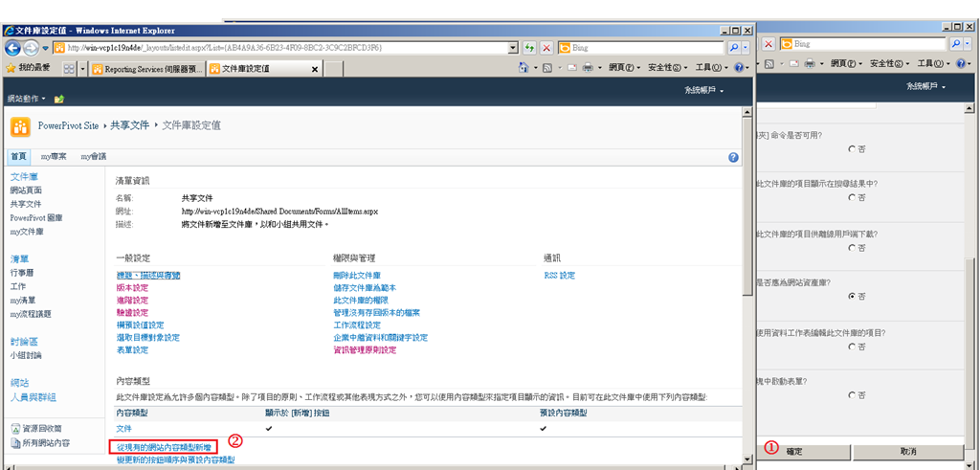Open the front window's 安全性(S) menu
This screenshot has height=470, width=980.
(667, 68)
